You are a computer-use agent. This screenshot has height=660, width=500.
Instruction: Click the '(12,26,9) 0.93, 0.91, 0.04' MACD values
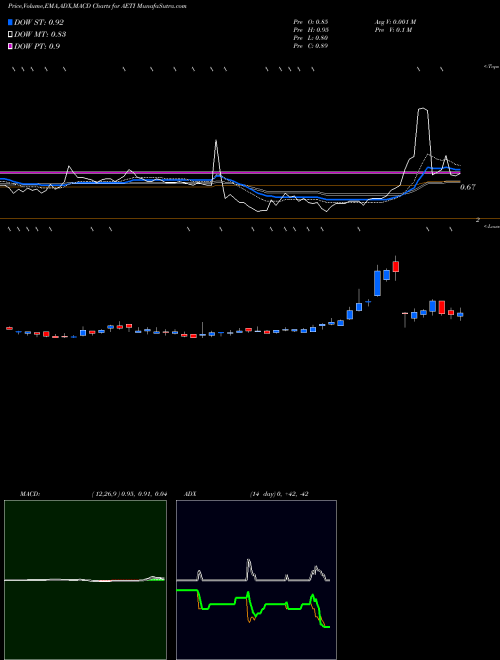pos(130,494)
